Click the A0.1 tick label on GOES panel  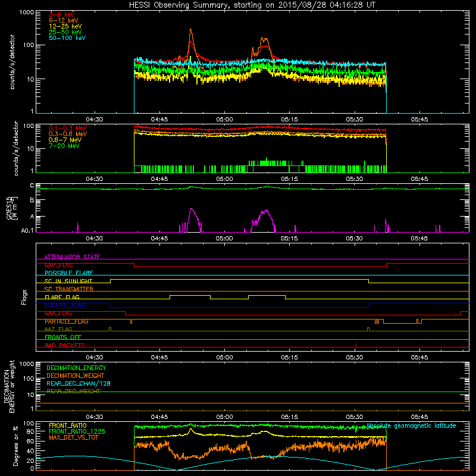tap(27, 230)
